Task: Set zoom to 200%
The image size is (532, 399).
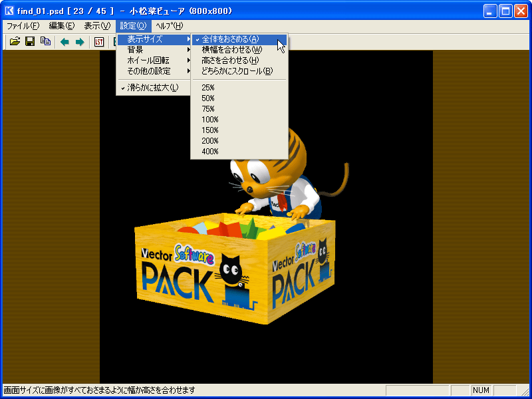Action: click(239, 141)
